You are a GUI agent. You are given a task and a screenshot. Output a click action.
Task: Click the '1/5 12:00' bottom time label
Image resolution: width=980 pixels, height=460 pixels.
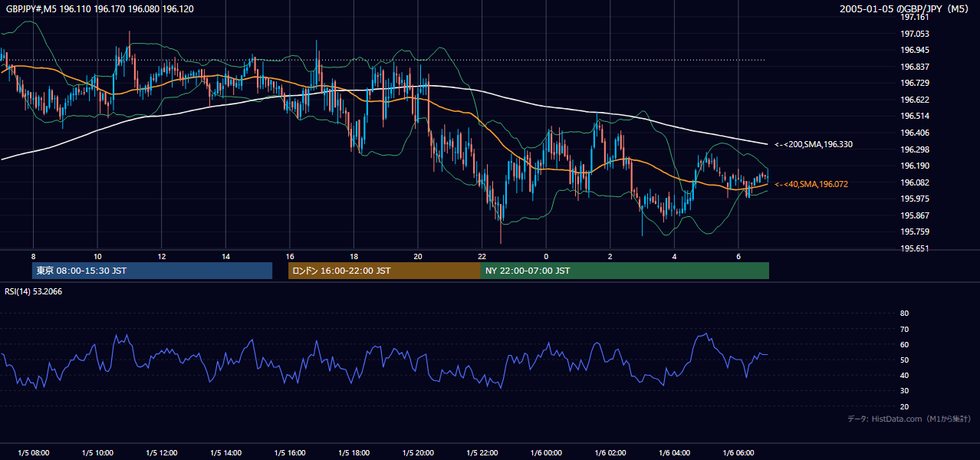click(162, 453)
